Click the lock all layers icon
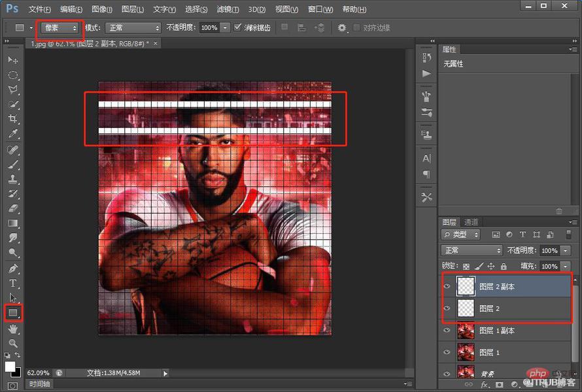 point(504,267)
